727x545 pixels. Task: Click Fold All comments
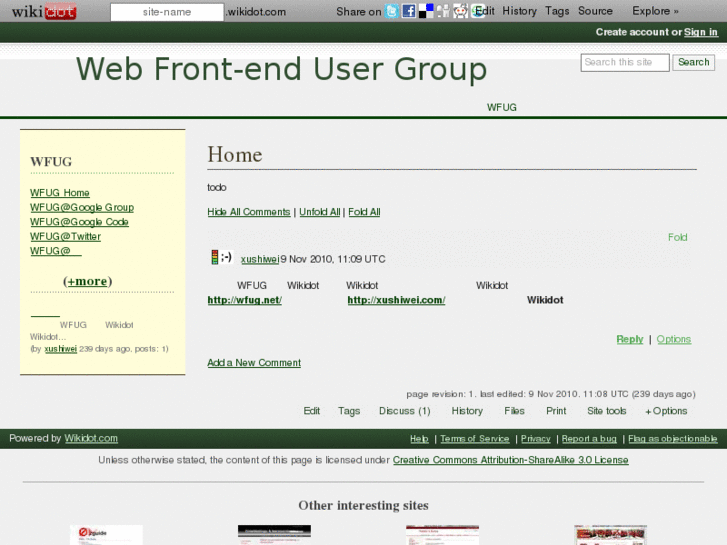point(364,212)
